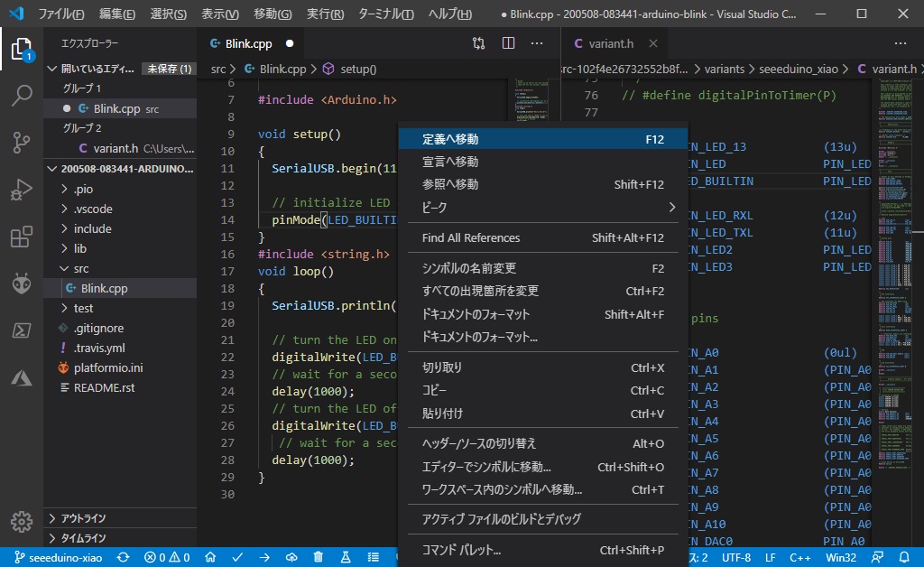Viewport: 924px width, 567px height.
Task: Open more actions for Blink.cpp editor group
Action: click(537, 43)
